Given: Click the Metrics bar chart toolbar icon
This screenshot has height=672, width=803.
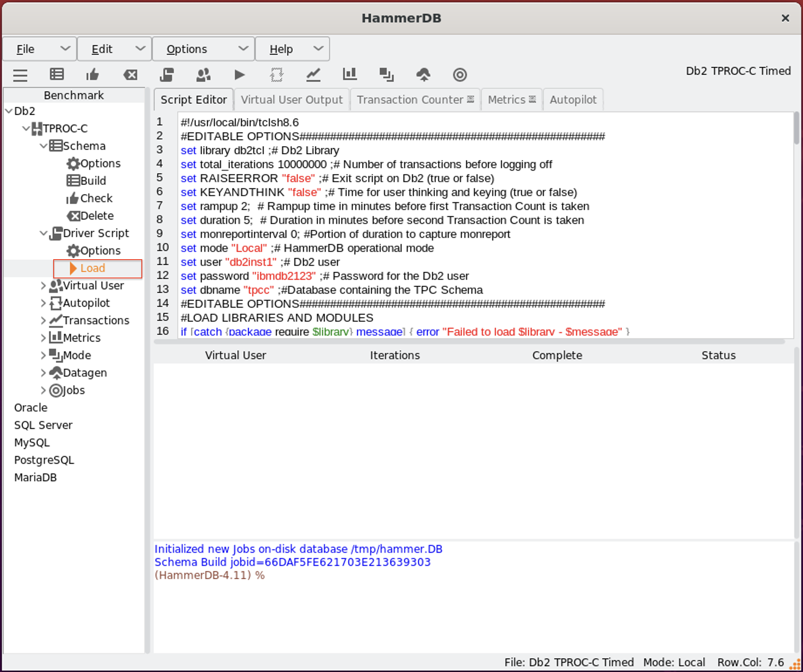Looking at the screenshot, I should point(350,75).
